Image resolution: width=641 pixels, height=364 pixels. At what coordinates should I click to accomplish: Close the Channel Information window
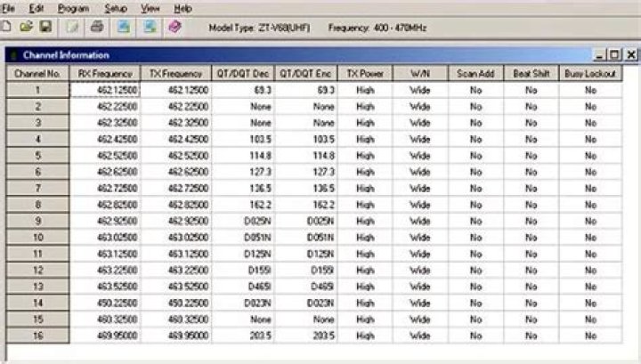pyautogui.click(x=631, y=54)
